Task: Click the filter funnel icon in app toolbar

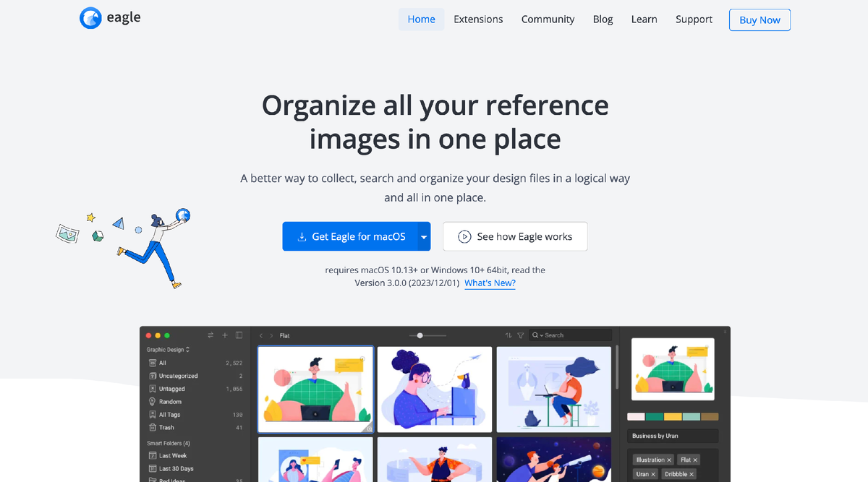Action: pos(520,335)
